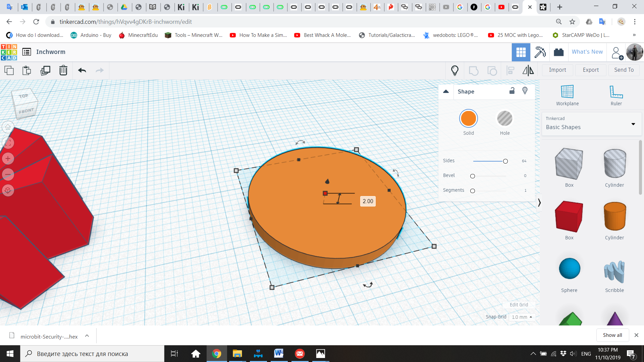The width and height of the screenshot is (644, 362).
Task: Enable Bevel on the shape
Action: click(472, 176)
